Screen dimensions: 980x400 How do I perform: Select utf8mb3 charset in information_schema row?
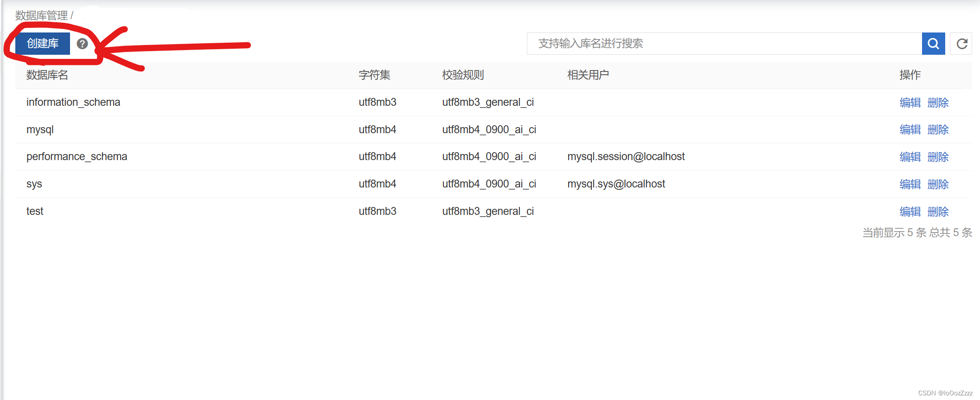[378, 102]
